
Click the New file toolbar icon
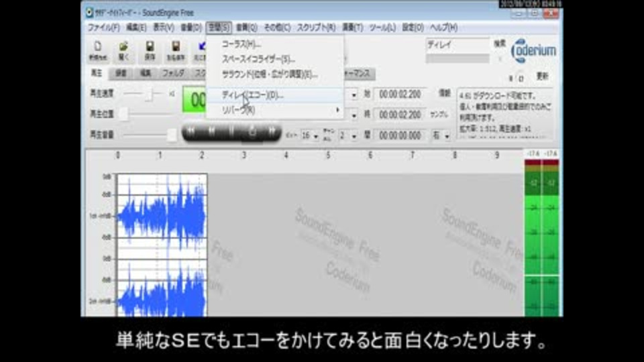tap(98, 50)
